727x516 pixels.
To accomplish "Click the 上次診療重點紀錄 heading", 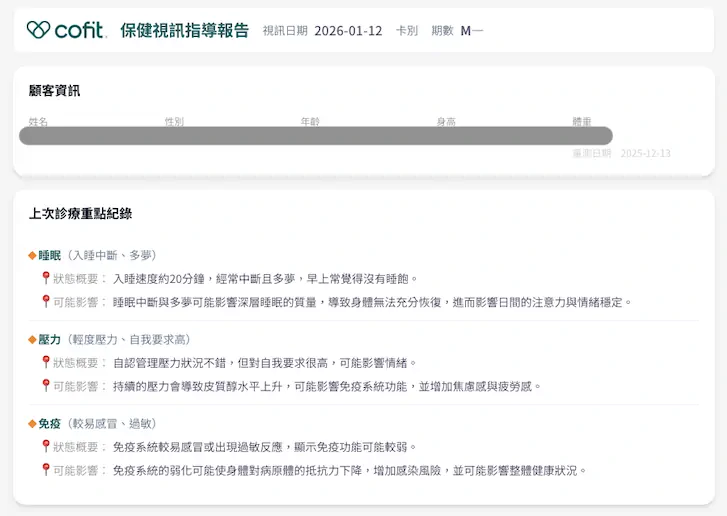I will coord(80,213).
